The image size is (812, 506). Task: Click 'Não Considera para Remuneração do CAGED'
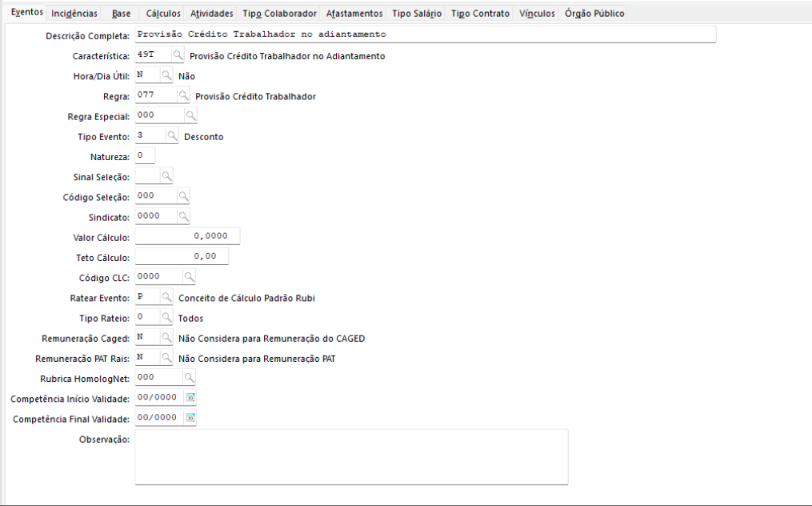(x=272, y=339)
